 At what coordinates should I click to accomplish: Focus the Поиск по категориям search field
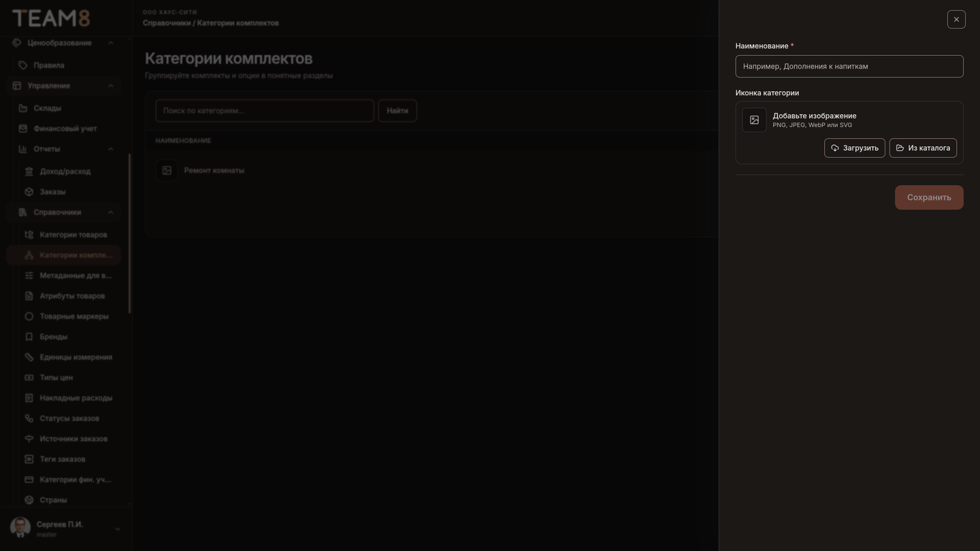[265, 110]
